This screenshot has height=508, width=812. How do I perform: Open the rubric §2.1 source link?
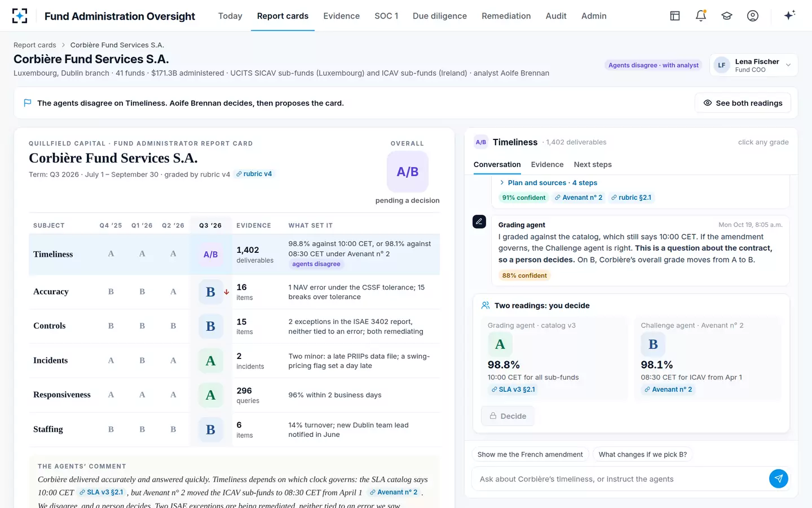631,198
